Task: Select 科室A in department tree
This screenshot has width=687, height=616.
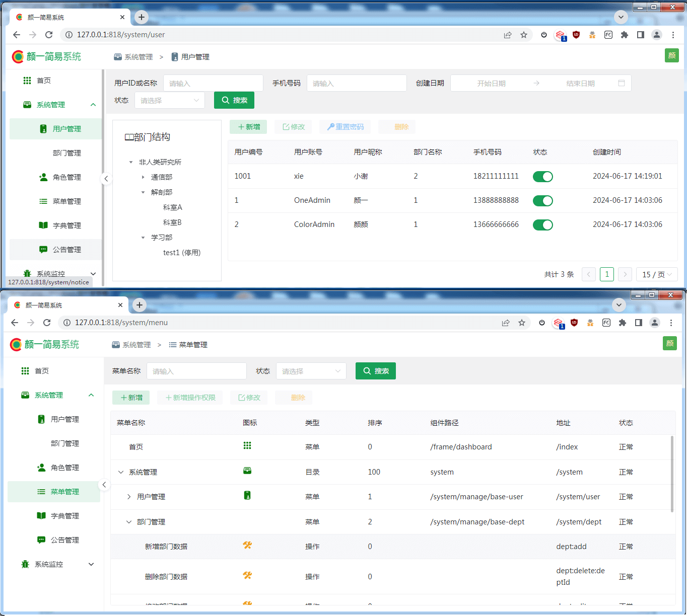Action: (x=173, y=207)
